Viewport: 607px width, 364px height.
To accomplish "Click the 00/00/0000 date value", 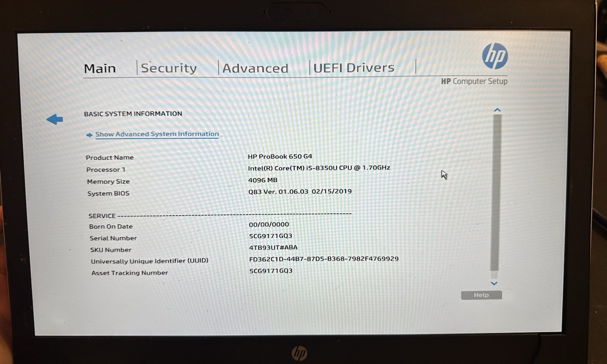I will [269, 224].
